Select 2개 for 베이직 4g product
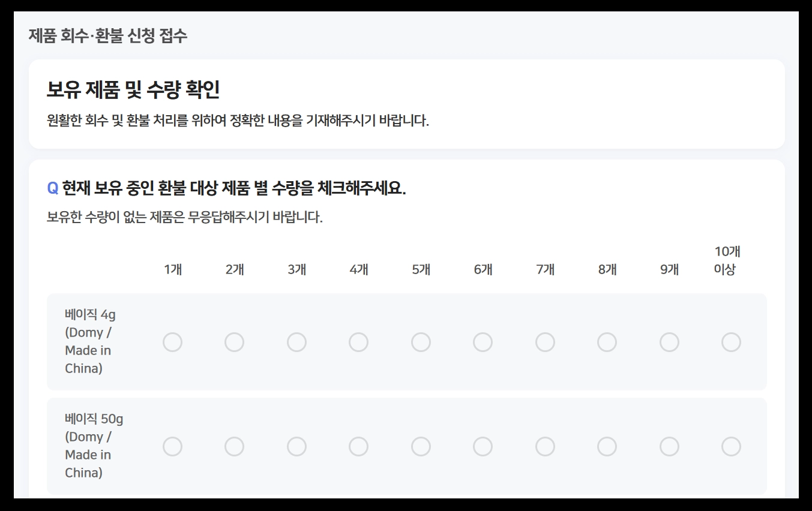Viewport: 812px width, 511px height. click(235, 342)
